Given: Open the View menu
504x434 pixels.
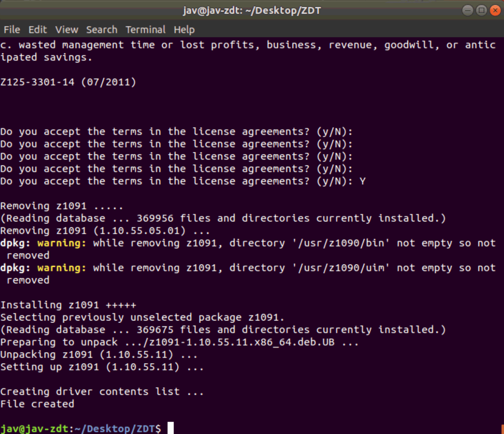Looking at the screenshot, I should coord(66,30).
